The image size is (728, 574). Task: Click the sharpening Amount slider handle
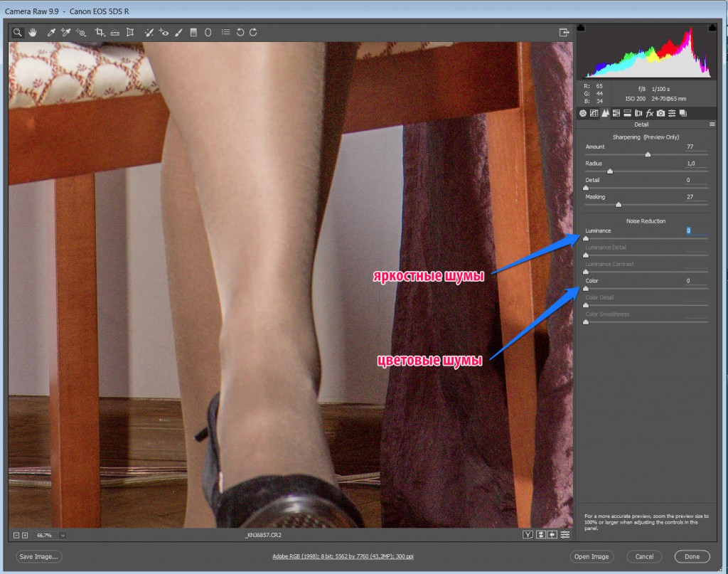point(648,154)
